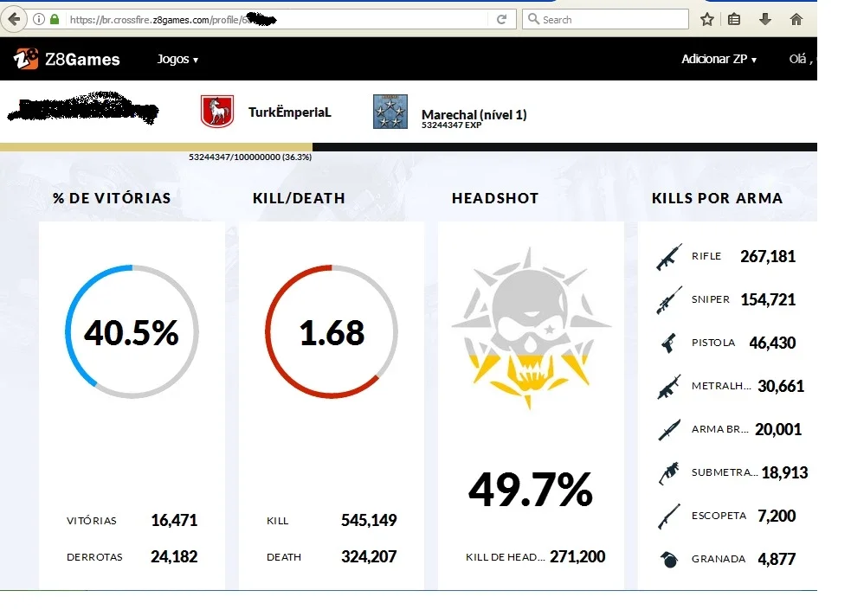Click the browser Search field

pyautogui.click(x=606, y=20)
